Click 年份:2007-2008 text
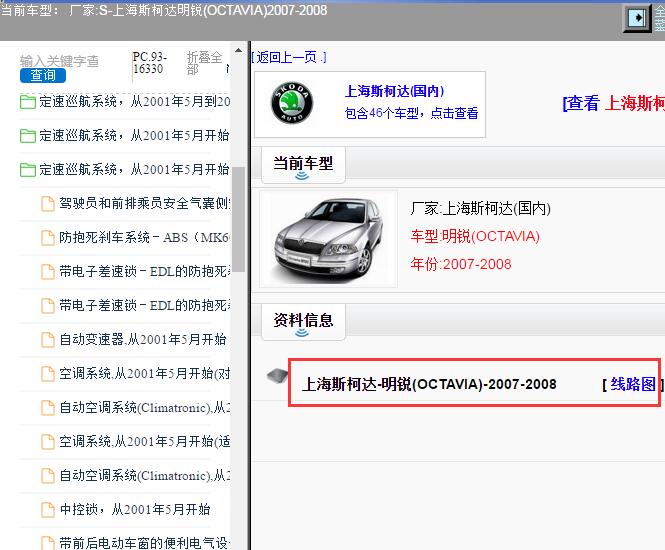This screenshot has height=550, width=665. tap(461, 265)
